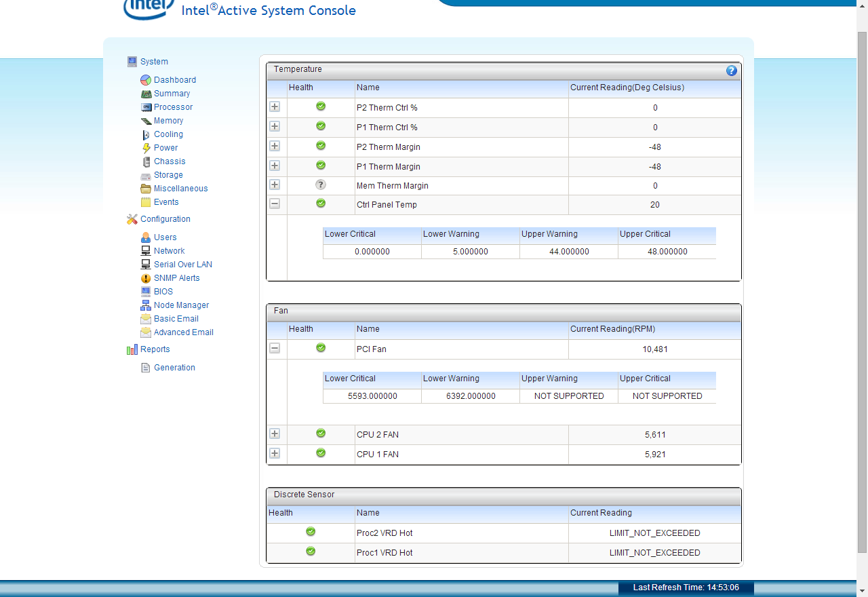Open the Node Manager link
Screen dimensions: 868x597
coord(181,305)
